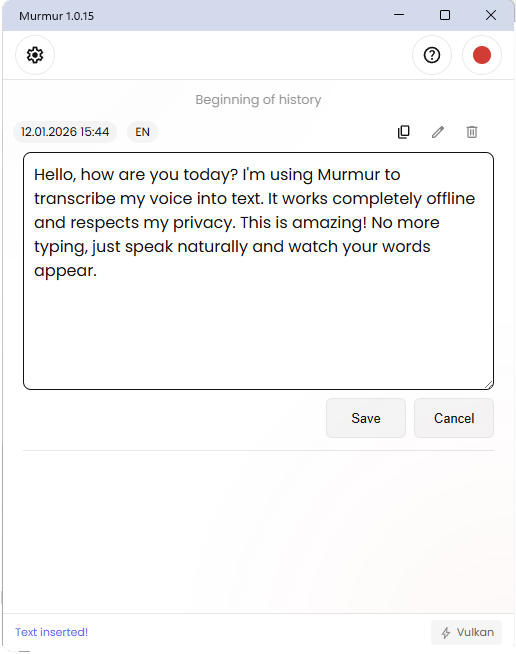Viewport: 516px width, 654px height.
Task: Click the Vulkan backend indicator
Action: pyautogui.click(x=466, y=632)
